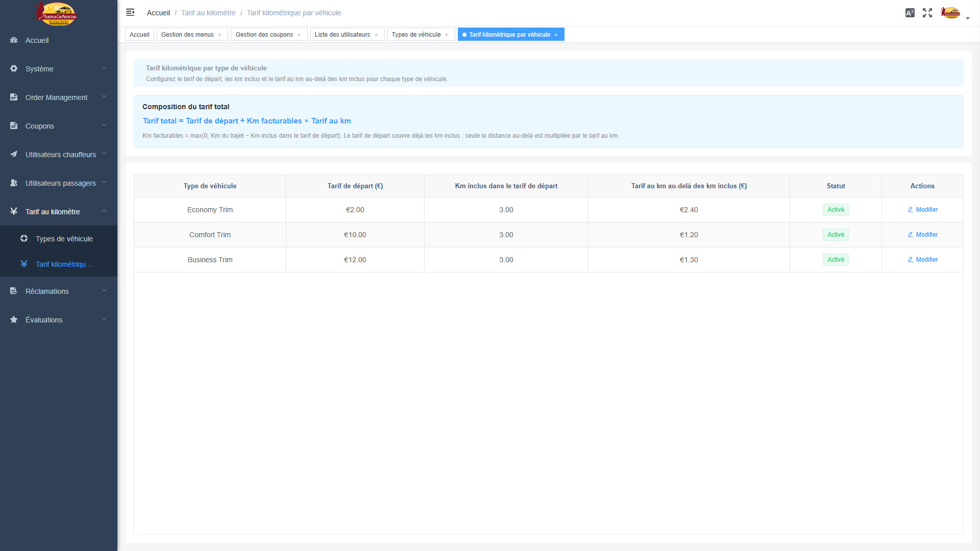Screen dimensions: 980x551
Task: Open the language translation icon
Action: pyautogui.click(x=910, y=13)
